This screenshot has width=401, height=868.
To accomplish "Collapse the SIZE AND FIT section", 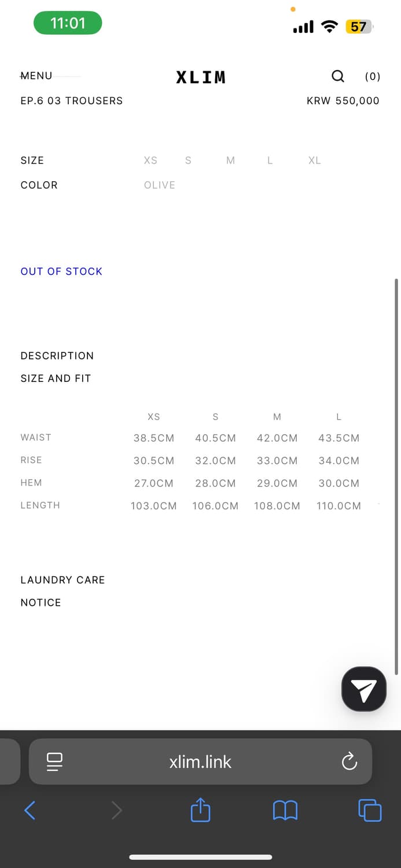I will 56,378.
